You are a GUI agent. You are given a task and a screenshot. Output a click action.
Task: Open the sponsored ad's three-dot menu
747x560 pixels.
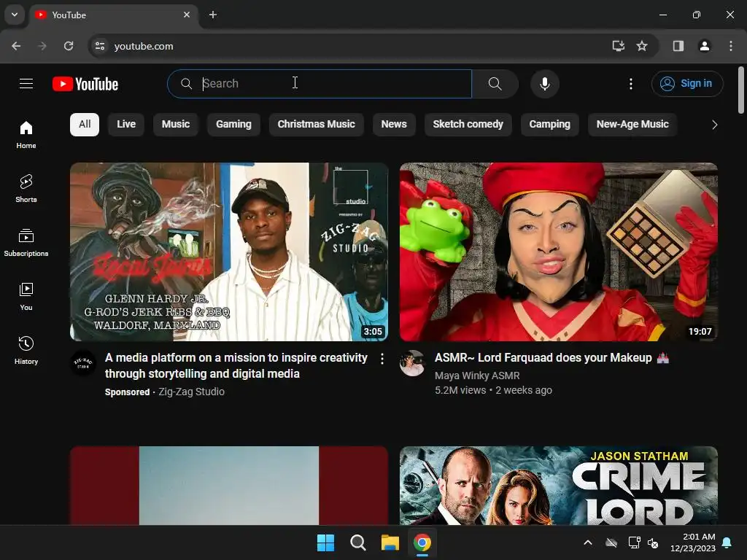click(x=382, y=359)
